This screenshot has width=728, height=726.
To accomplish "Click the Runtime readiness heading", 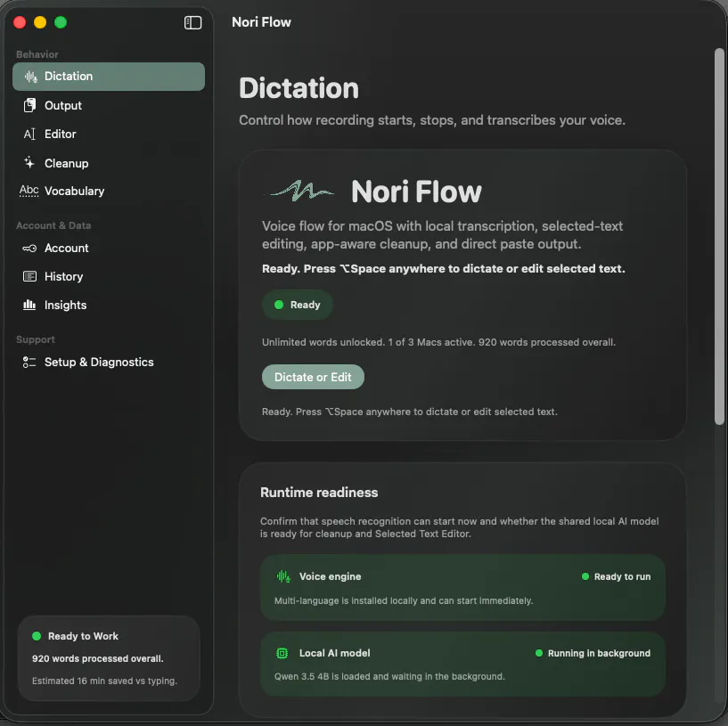I will (x=319, y=493).
